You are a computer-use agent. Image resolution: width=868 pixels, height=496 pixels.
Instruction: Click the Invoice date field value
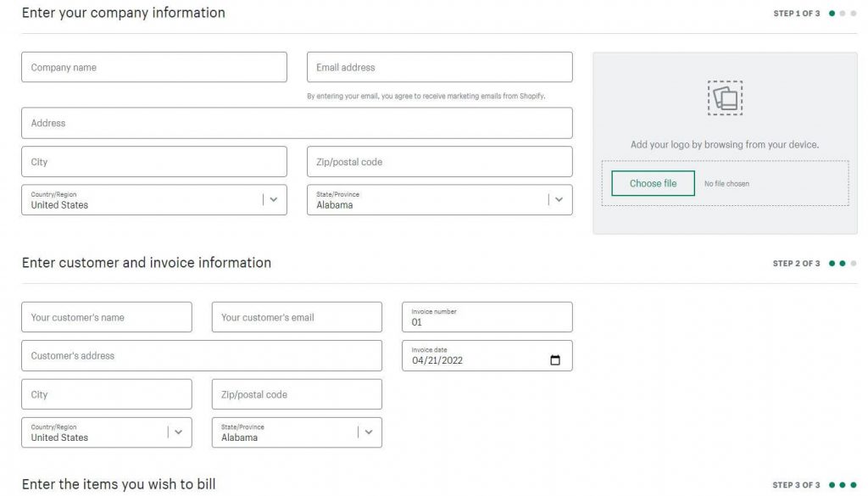point(438,361)
